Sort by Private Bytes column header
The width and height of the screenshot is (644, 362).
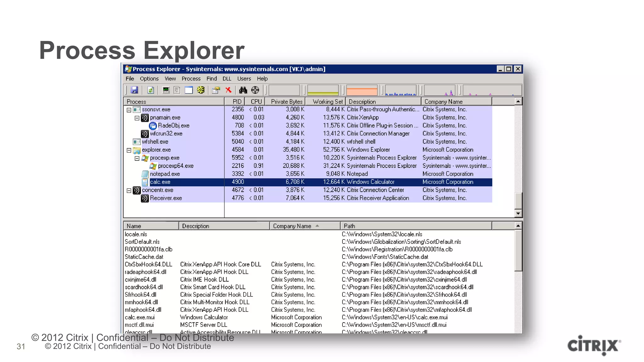pyautogui.click(x=285, y=102)
